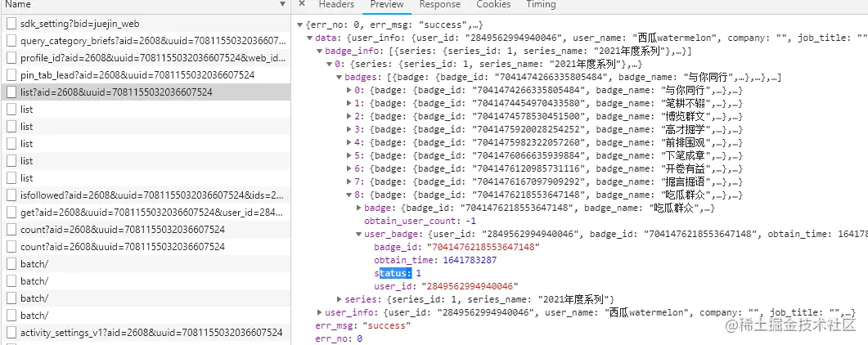Screen dimensions: 868x345
Task: Switch to the Preview tab
Action: 387,4
